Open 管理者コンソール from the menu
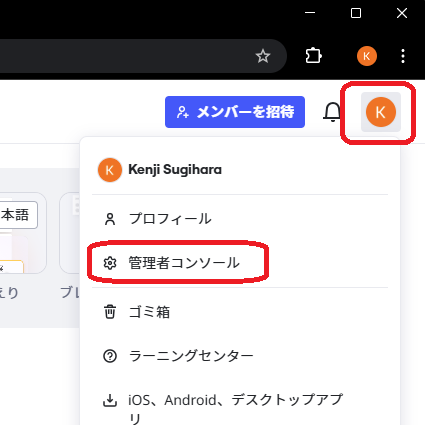The width and height of the screenshot is (425, 425). (x=240, y=263)
